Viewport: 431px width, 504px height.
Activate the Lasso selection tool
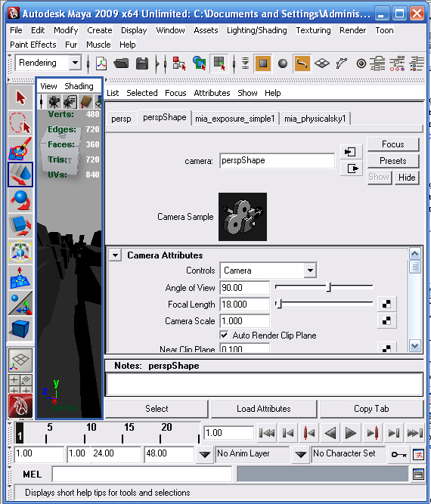click(20, 123)
